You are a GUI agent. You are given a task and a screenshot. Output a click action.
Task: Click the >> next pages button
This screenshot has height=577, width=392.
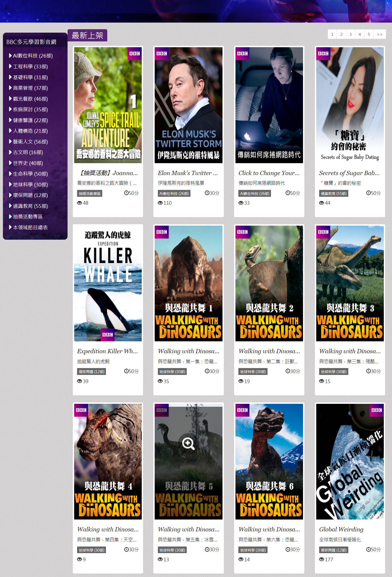pyautogui.click(x=380, y=34)
